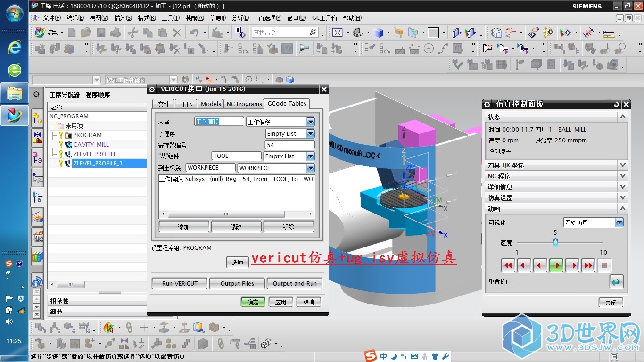The height and width of the screenshot is (362, 644).
Task: Click the Output and Run button
Action: [295, 283]
